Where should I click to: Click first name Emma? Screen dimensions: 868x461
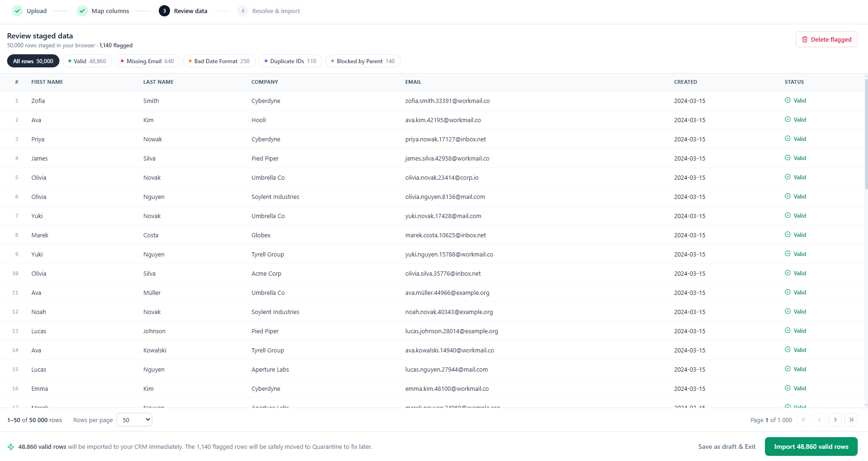40,388
